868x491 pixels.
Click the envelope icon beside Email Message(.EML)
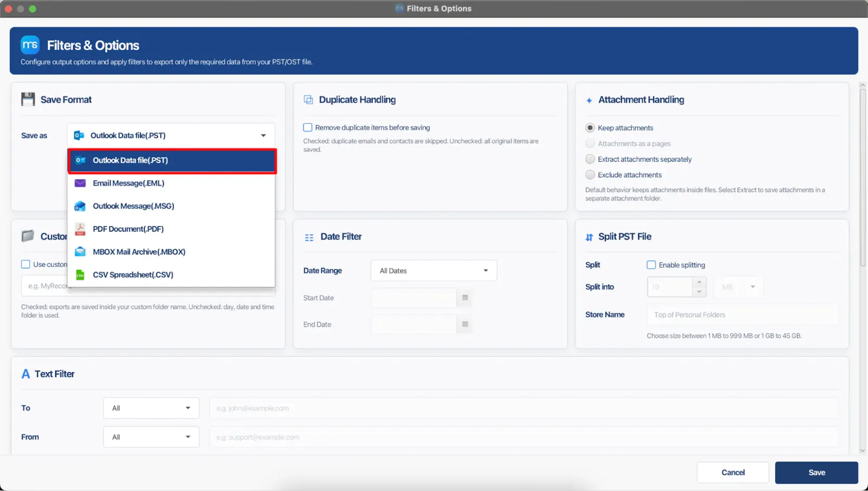pos(80,183)
